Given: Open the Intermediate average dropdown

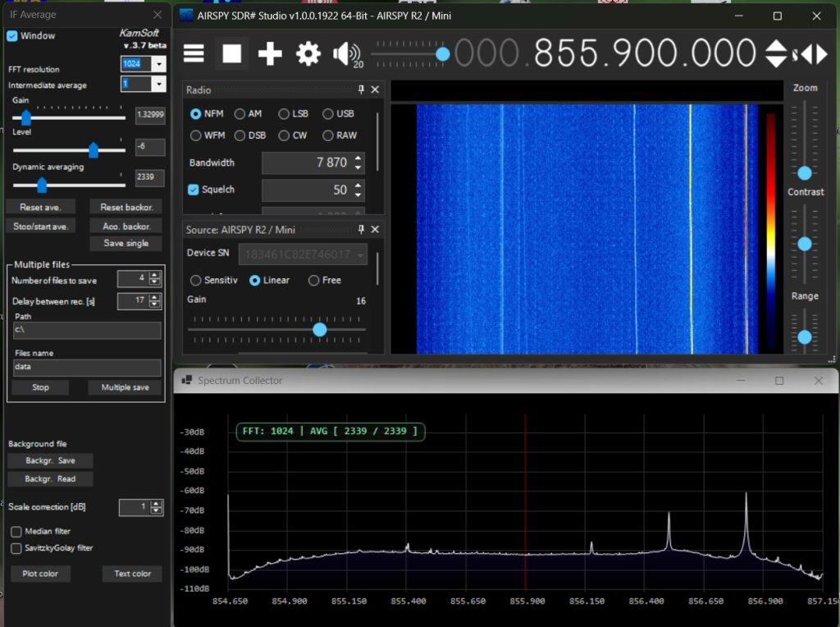Looking at the screenshot, I should [x=158, y=85].
